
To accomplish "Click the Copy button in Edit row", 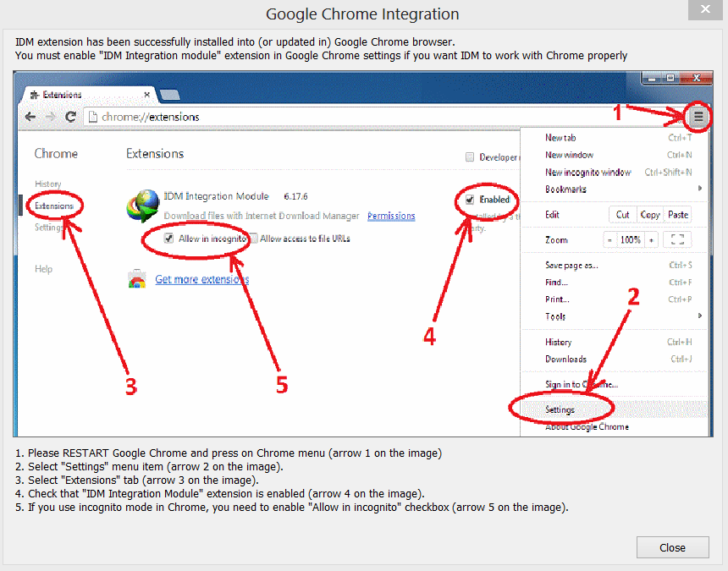I will tap(650, 215).
